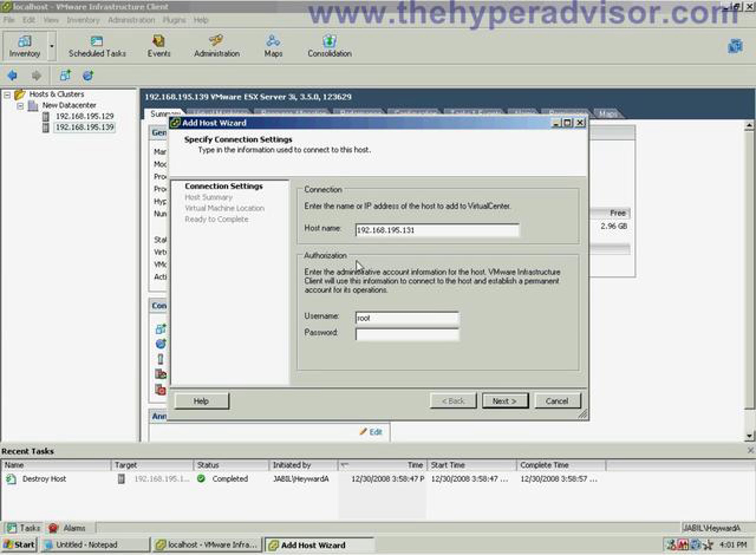Open the Alarms status bar button

point(67,528)
